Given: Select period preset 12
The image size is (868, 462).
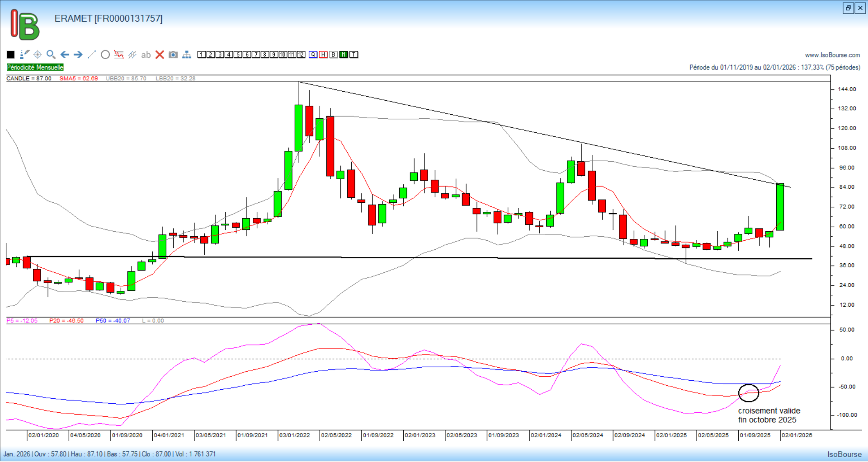Looking at the screenshot, I should (301, 55).
